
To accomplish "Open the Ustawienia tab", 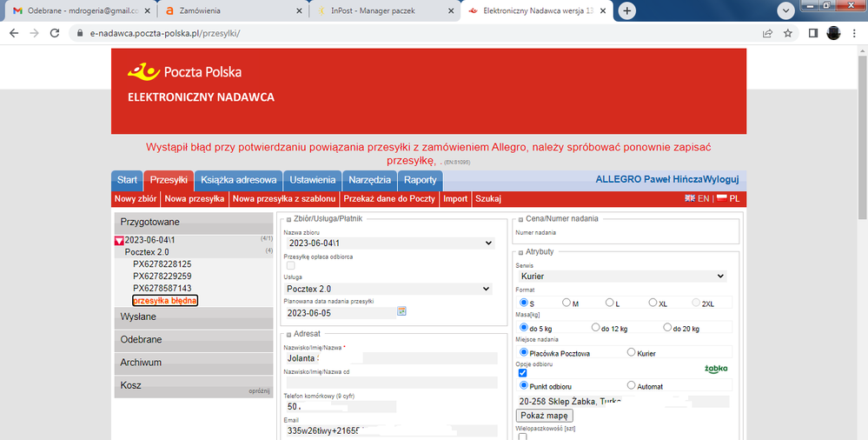I will (313, 180).
